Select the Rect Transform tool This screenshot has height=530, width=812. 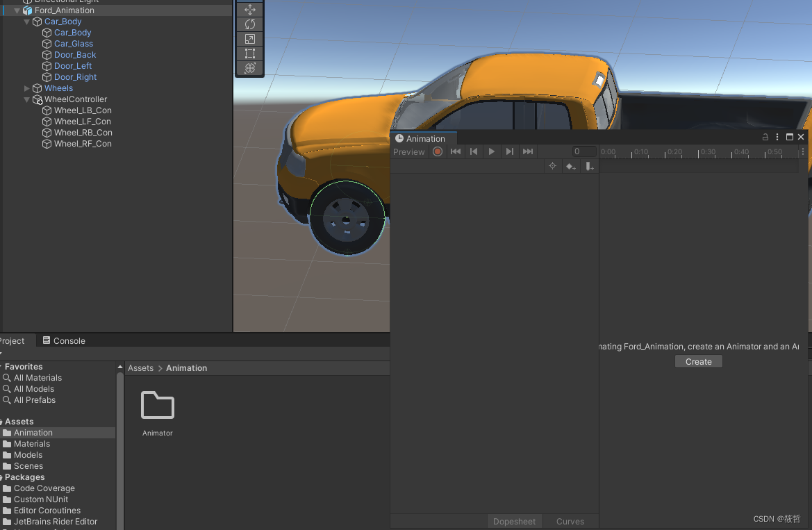click(249, 53)
